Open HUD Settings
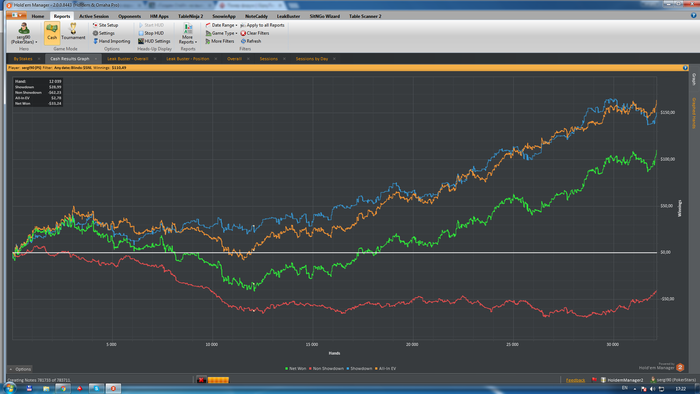Screen dimensions: 700x394 point(154,41)
